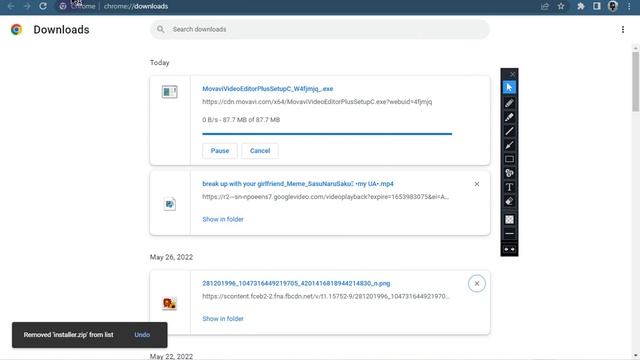Bookmark this page with the star icon
This screenshot has height=360, width=640.
click(561, 6)
